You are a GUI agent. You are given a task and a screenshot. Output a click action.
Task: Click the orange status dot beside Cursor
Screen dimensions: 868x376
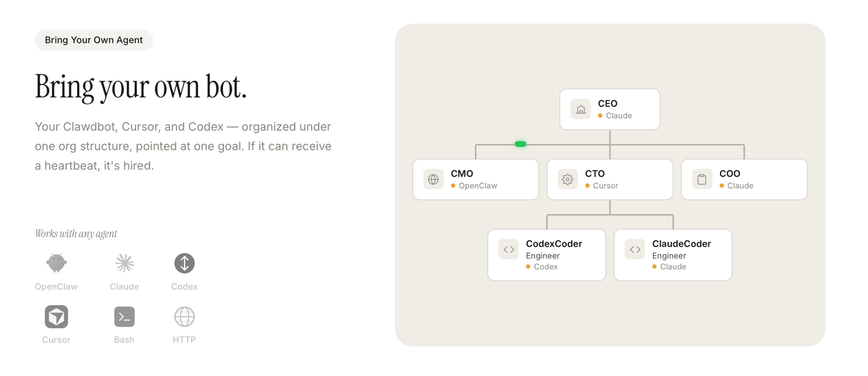[x=588, y=186]
